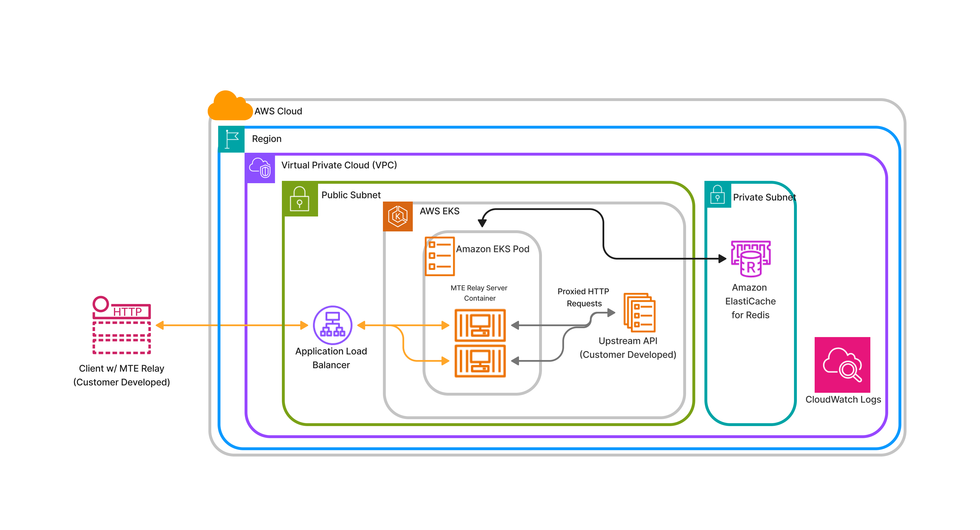Select the teal Region flag icon
This screenshot has height=530, width=980.
[231, 139]
